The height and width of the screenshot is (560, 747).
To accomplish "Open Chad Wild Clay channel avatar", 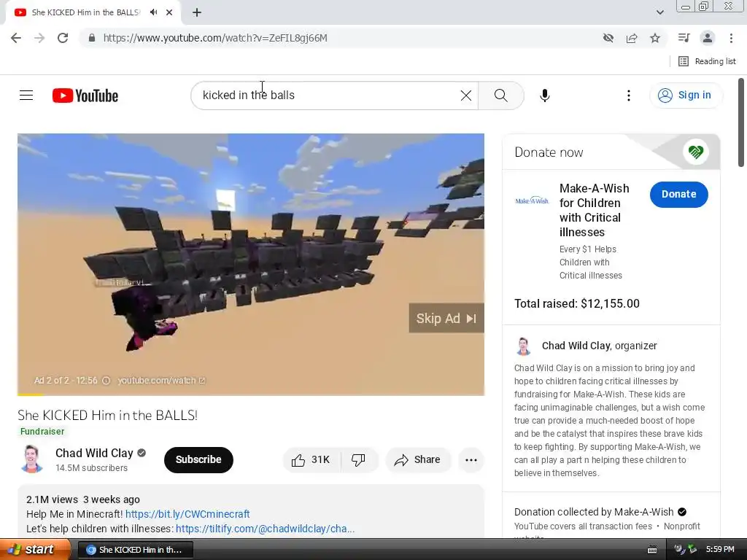I will click(x=32, y=459).
